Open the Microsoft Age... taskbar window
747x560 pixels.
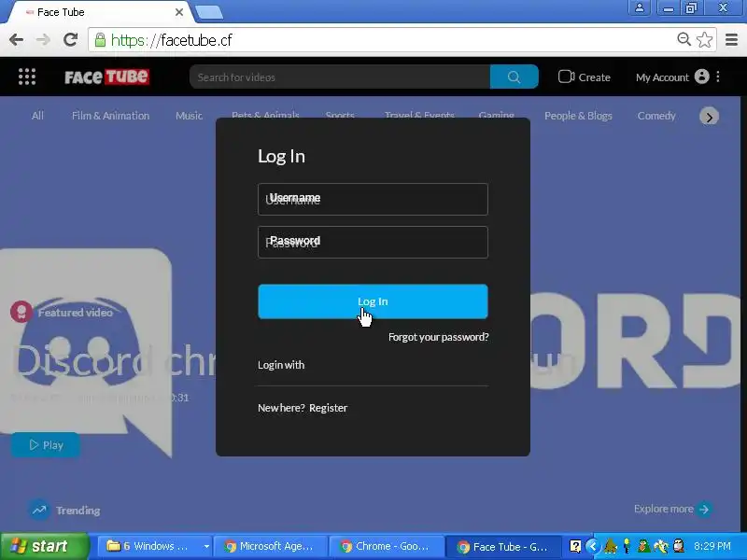coord(271,546)
